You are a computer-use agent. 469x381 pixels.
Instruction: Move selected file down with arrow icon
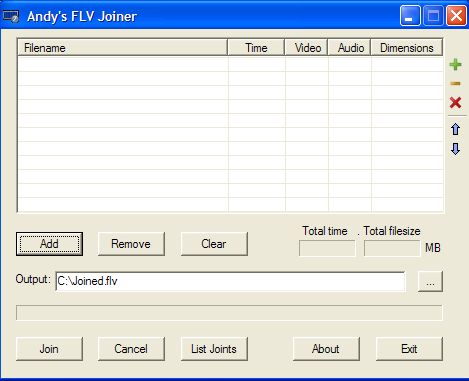click(455, 149)
